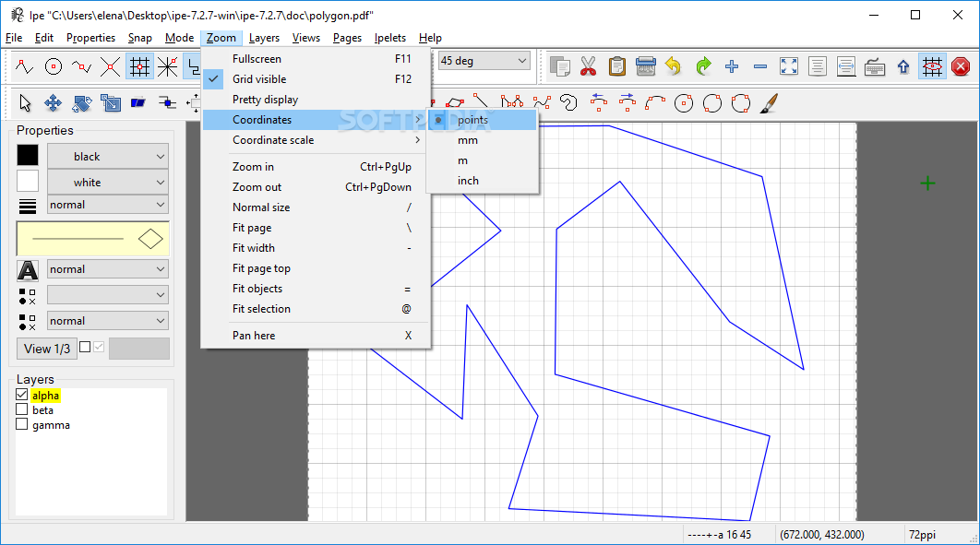Select the circular arc tool
The height and width of the screenshot is (545, 980).
pos(655,103)
